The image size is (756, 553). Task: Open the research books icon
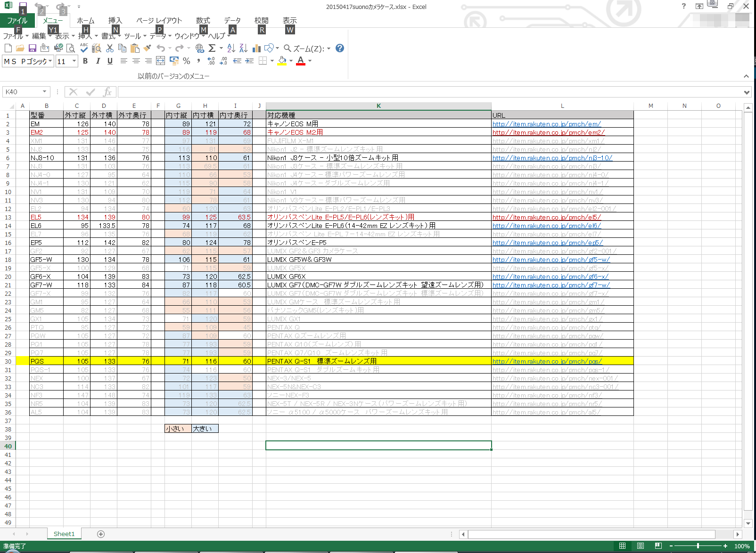pyautogui.click(x=97, y=48)
